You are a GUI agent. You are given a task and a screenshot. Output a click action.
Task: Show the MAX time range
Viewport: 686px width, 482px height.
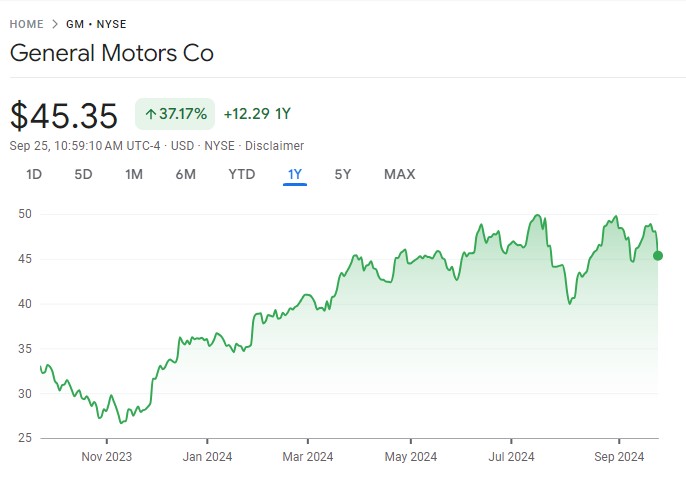(x=399, y=175)
